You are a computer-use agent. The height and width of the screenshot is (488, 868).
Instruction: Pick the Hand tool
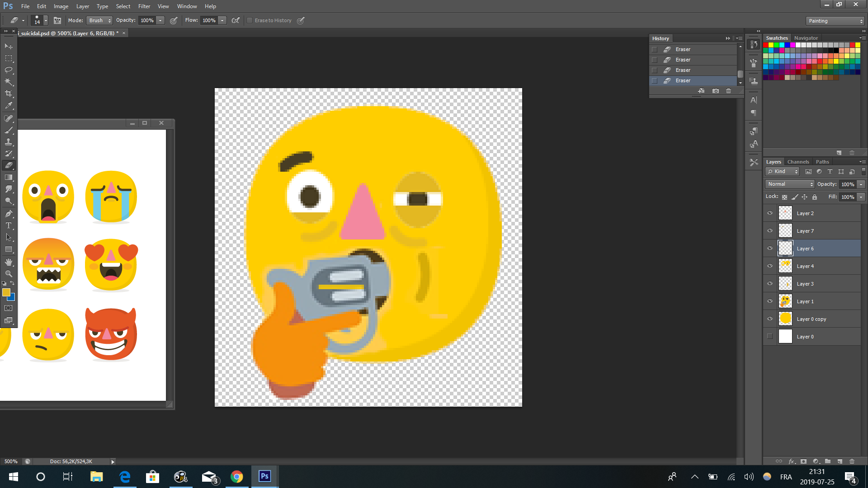point(9,262)
